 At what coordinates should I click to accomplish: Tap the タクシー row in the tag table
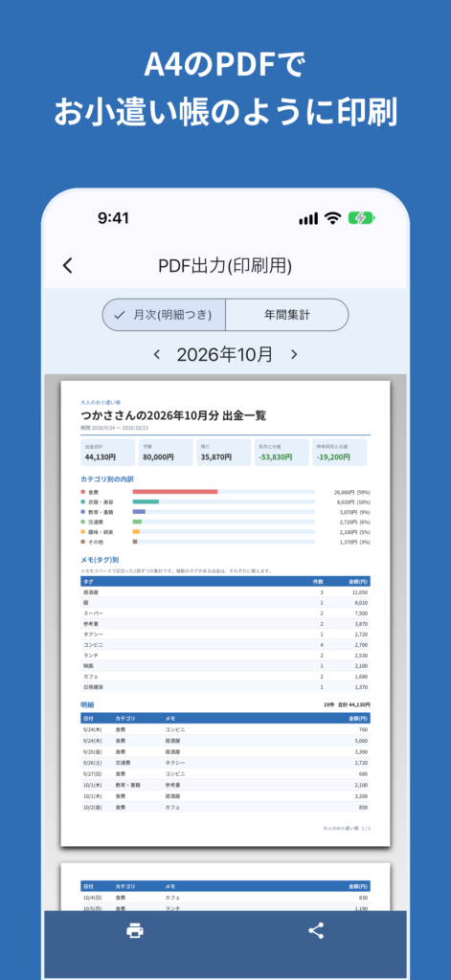pyautogui.click(x=225, y=635)
